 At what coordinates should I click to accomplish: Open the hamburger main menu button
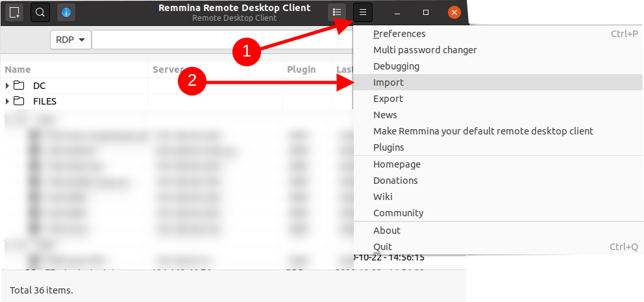[363, 12]
